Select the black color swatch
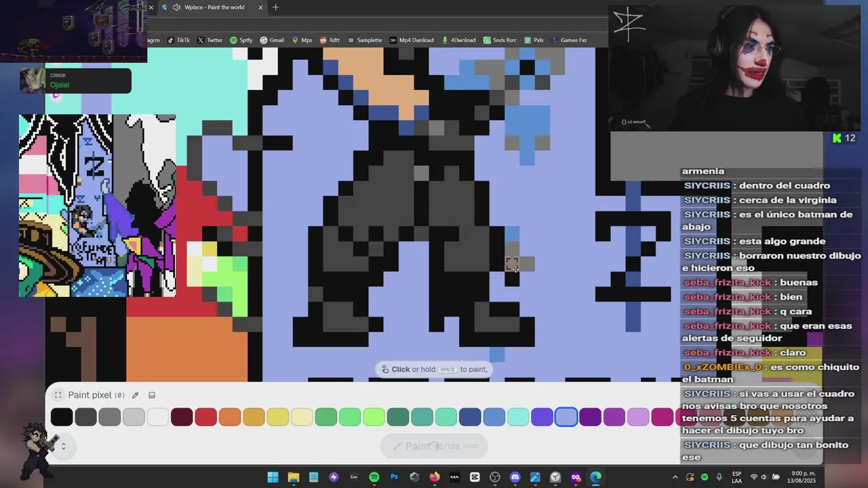Screen dimensions: 868x488 (62, 417)
